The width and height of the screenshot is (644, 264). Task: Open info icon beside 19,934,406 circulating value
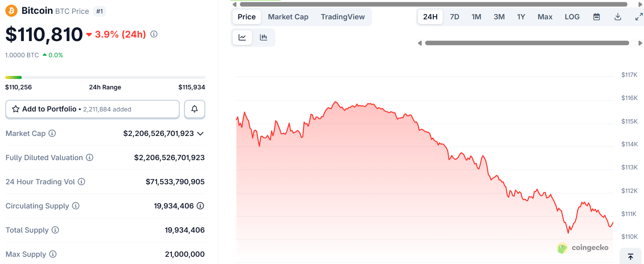[x=200, y=206]
